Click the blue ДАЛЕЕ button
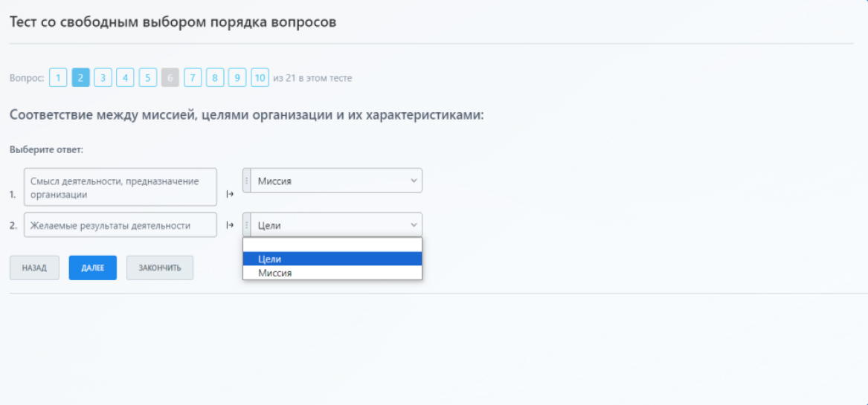This screenshot has width=868, height=405. (93, 268)
